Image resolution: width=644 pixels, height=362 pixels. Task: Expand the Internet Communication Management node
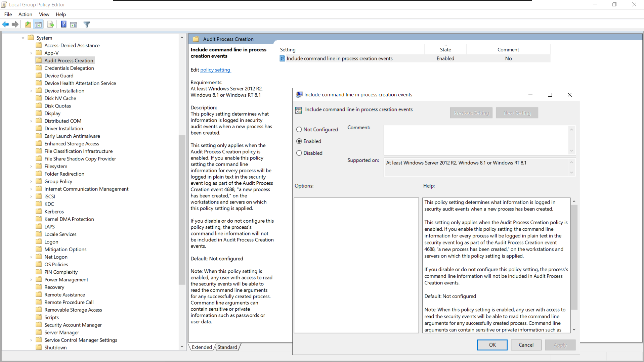pyautogui.click(x=31, y=189)
